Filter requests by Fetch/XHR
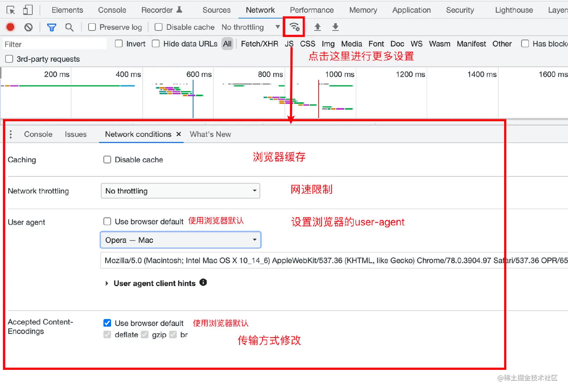Viewport: 568px width, 392px height. [x=260, y=44]
